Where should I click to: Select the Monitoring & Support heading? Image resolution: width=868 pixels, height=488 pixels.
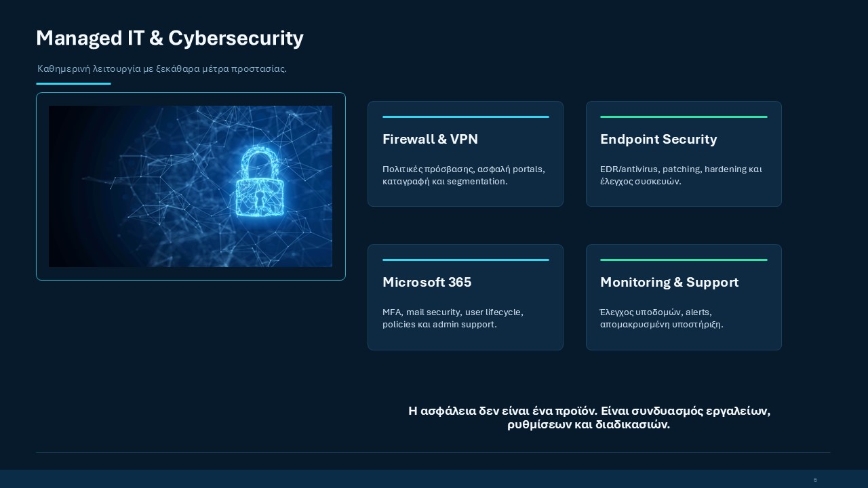click(x=669, y=282)
